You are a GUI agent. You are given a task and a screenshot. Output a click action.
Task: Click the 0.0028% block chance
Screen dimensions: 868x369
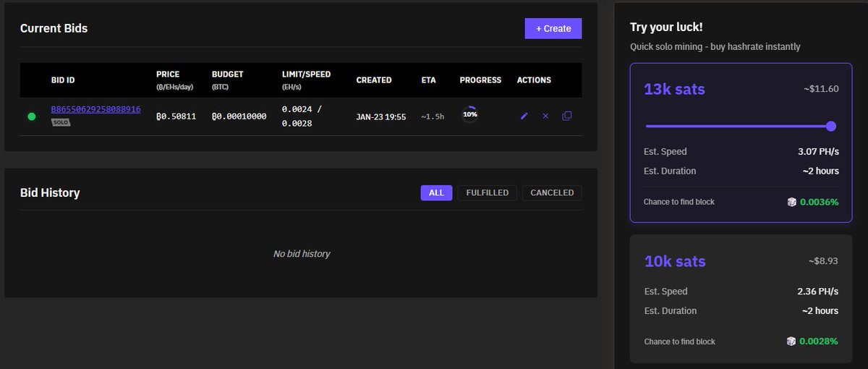(x=820, y=341)
